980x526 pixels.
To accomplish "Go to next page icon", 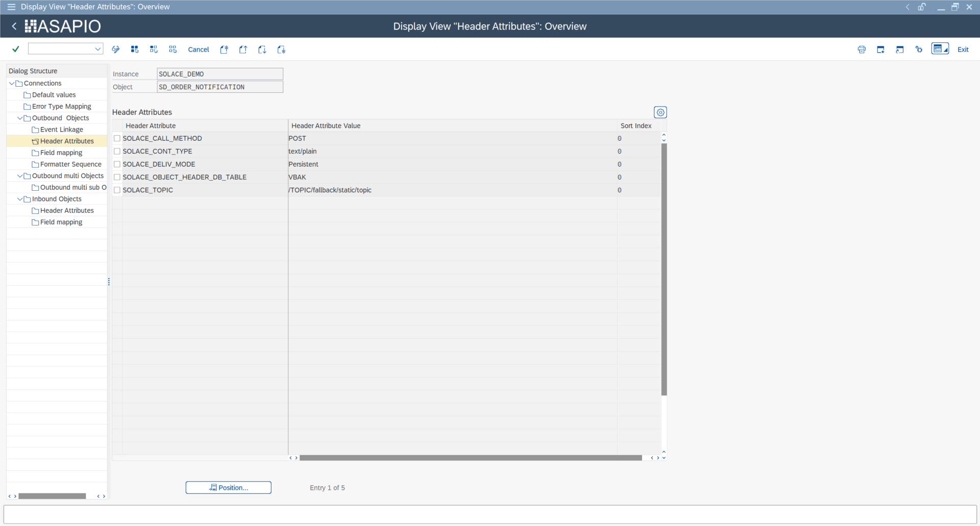I will [262, 49].
